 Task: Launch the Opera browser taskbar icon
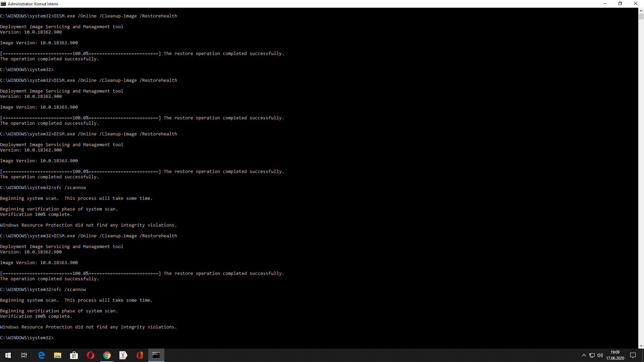(90, 355)
